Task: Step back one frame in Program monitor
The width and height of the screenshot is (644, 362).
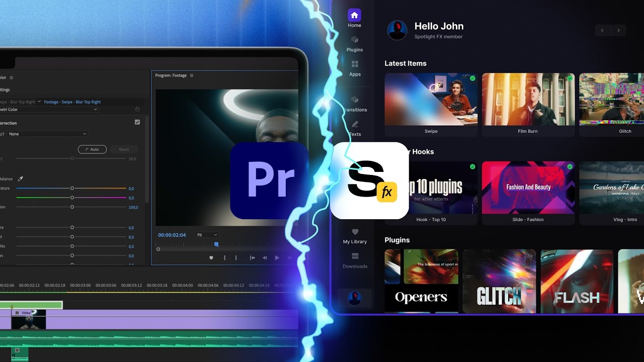Action: coord(265,258)
